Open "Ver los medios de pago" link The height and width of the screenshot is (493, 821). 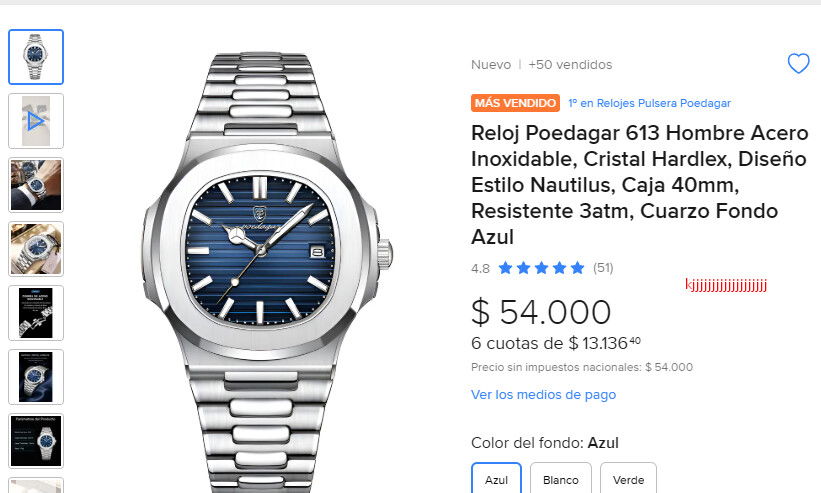[x=543, y=395]
